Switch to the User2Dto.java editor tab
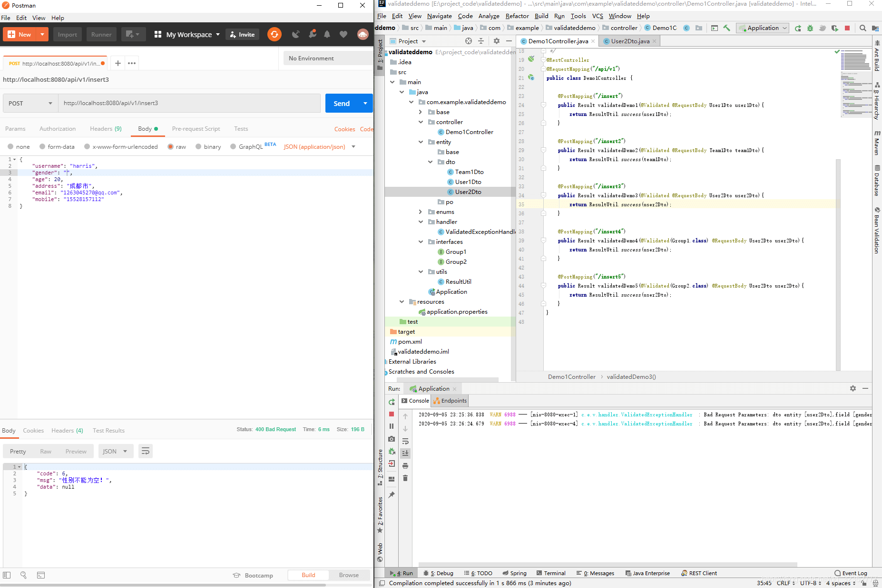This screenshot has width=882, height=588. 630,41
